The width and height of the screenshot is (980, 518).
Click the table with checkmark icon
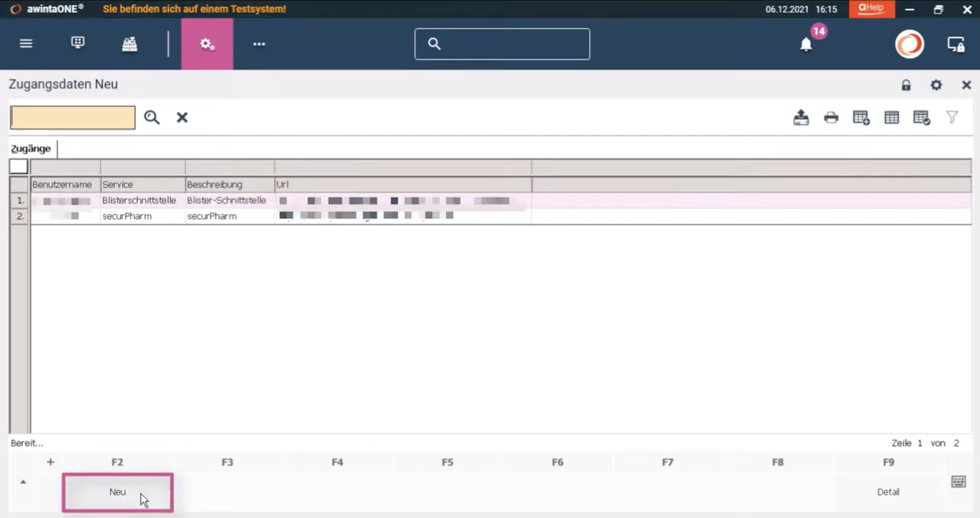(921, 117)
